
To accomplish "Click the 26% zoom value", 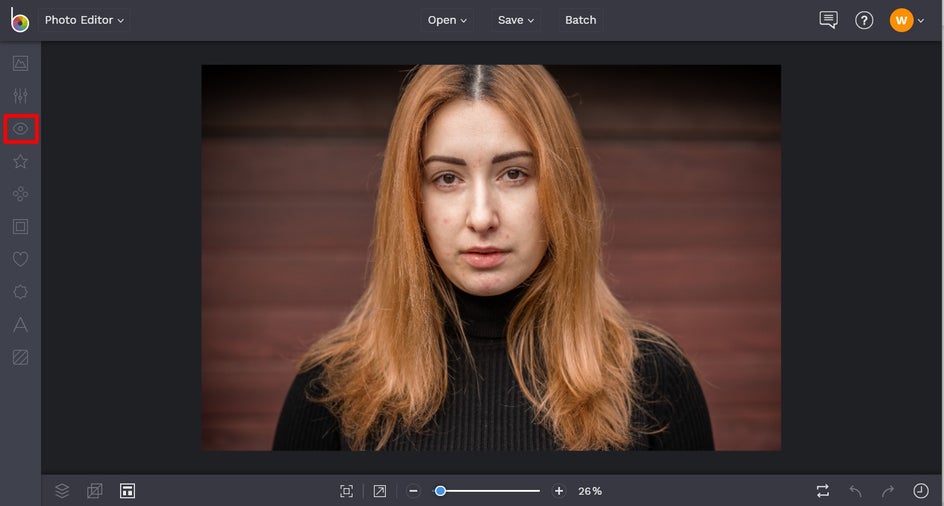I will point(590,491).
